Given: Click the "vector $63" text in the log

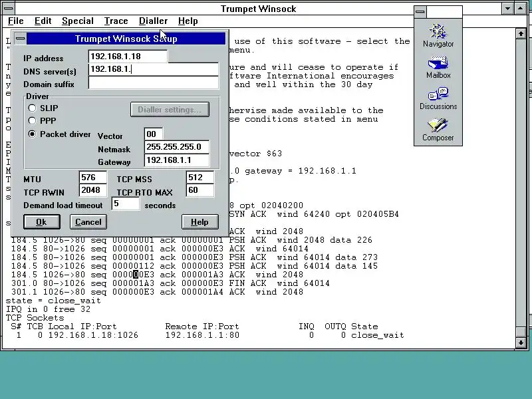Looking at the screenshot, I should [x=255, y=154].
